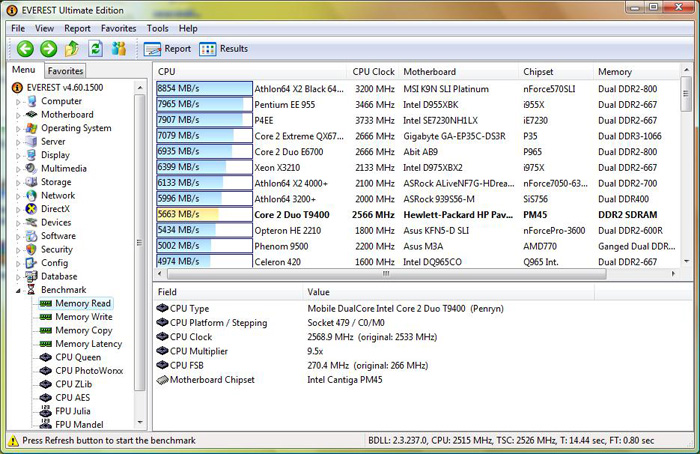Open the Tools menu
Screen dimensions: 700x454
pos(158,29)
